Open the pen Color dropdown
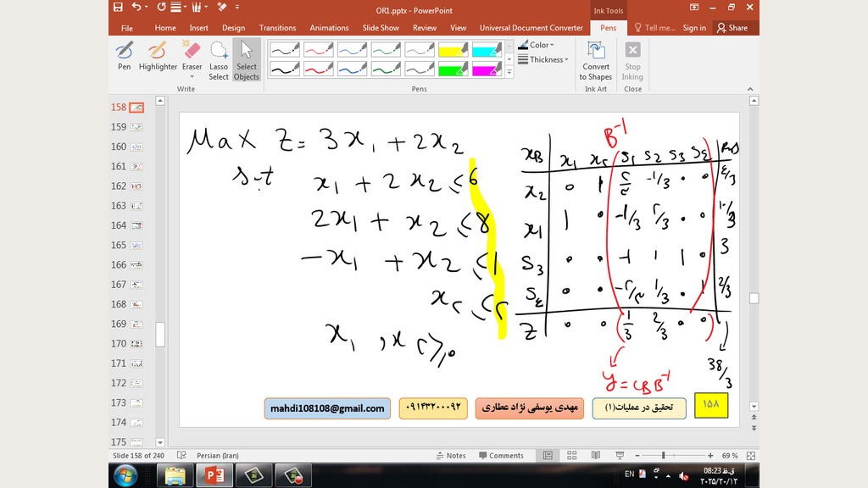This screenshot has width=868, height=488. pyautogui.click(x=540, y=45)
